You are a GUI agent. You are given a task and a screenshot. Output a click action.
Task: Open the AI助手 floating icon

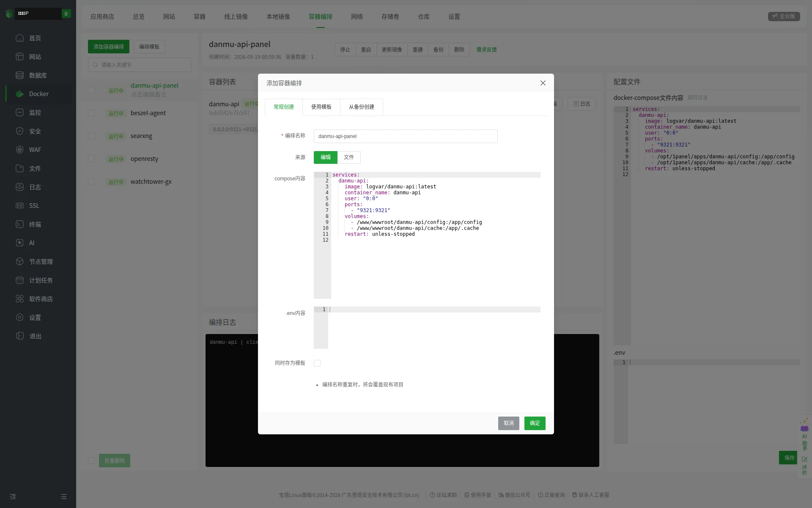click(804, 435)
